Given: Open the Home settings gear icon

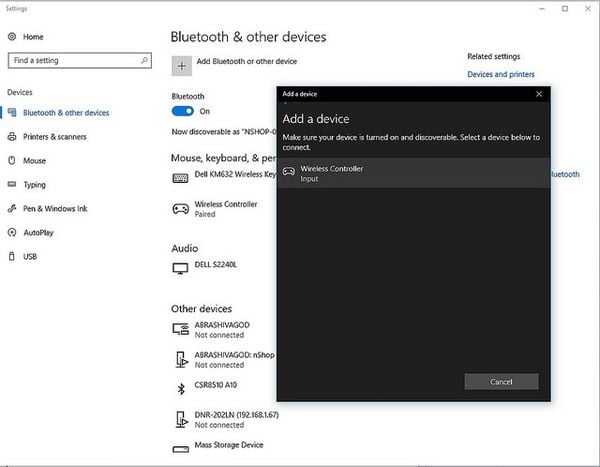Looking at the screenshot, I should tap(12, 37).
